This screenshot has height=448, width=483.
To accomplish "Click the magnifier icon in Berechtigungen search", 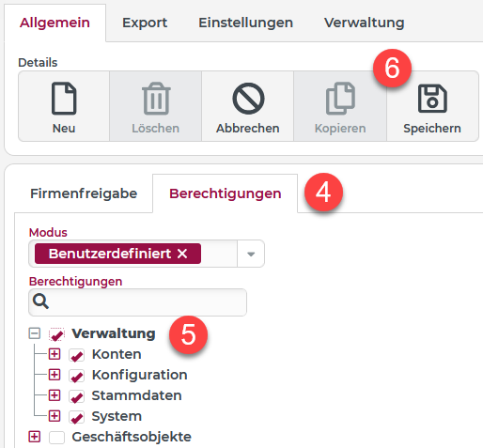I will click(x=40, y=301).
